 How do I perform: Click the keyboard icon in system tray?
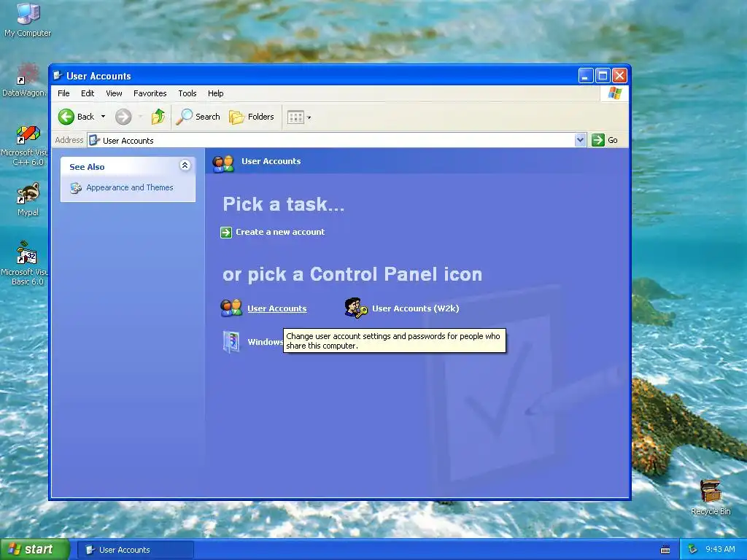coord(665,550)
